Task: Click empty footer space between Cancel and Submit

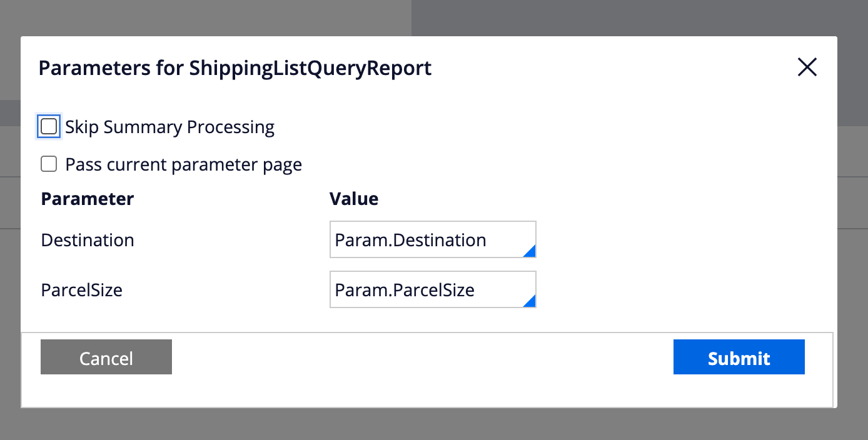Action: click(x=422, y=357)
